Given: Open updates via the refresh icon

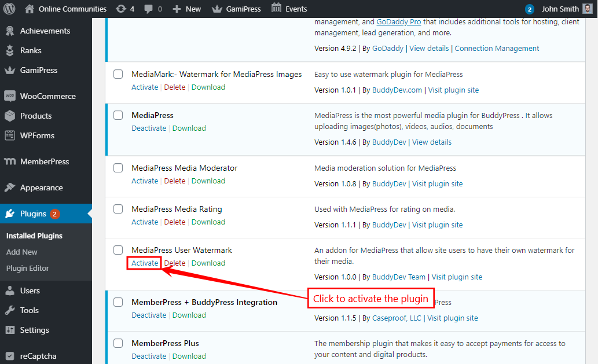Looking at the screenshot, I should (121, 9).
